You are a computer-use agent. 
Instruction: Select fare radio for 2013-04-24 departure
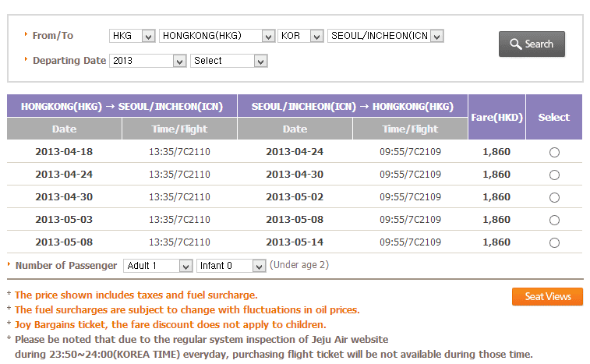coord(554,175)
